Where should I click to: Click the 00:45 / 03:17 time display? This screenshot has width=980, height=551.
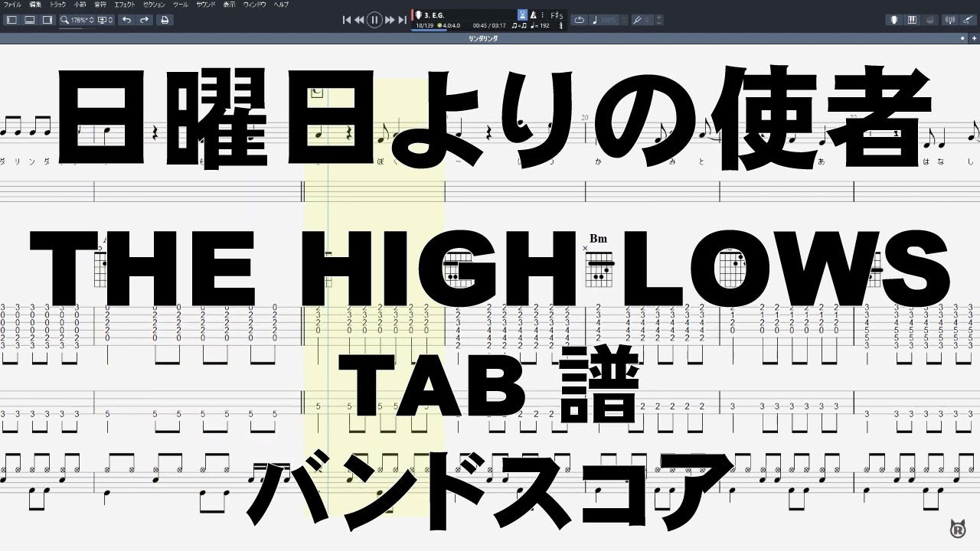point(489,25)
